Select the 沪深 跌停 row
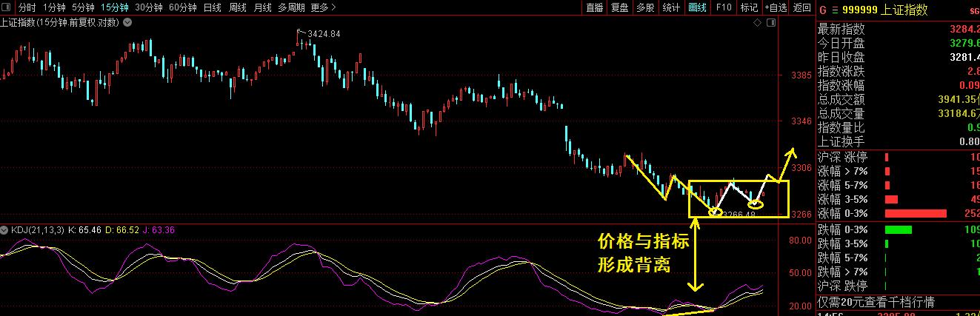Image resolution: width=980 pixels, height=316 pixels. [x=898, y=286]
